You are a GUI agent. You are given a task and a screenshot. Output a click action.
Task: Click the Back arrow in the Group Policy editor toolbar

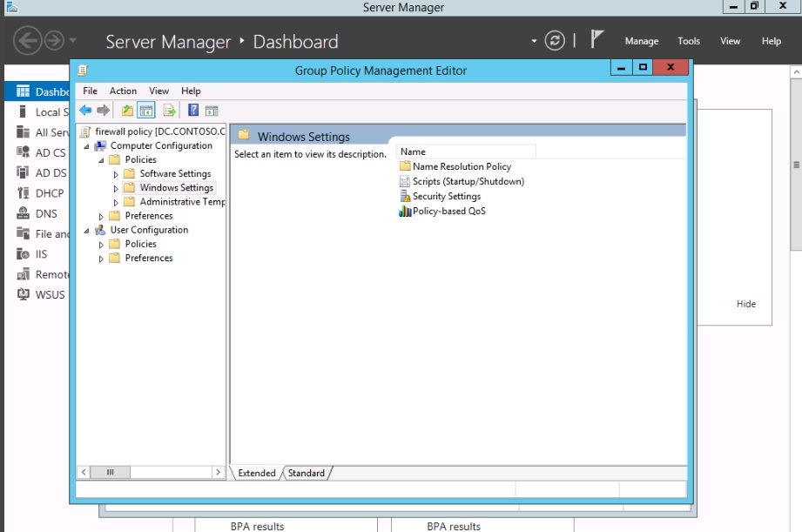(85, 111)
